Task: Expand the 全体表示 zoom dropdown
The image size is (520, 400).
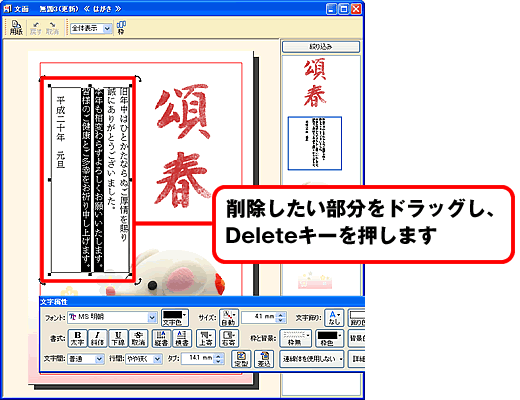Action: click(91, 28)
